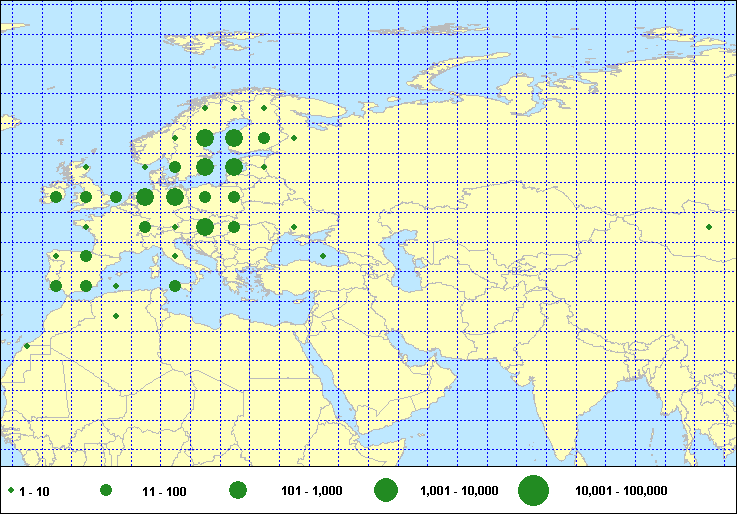Image resolution: width=737 pixels, height=514 pixels.
Task: Click the small diamond marker in Algeria
Action: point(116,316)
